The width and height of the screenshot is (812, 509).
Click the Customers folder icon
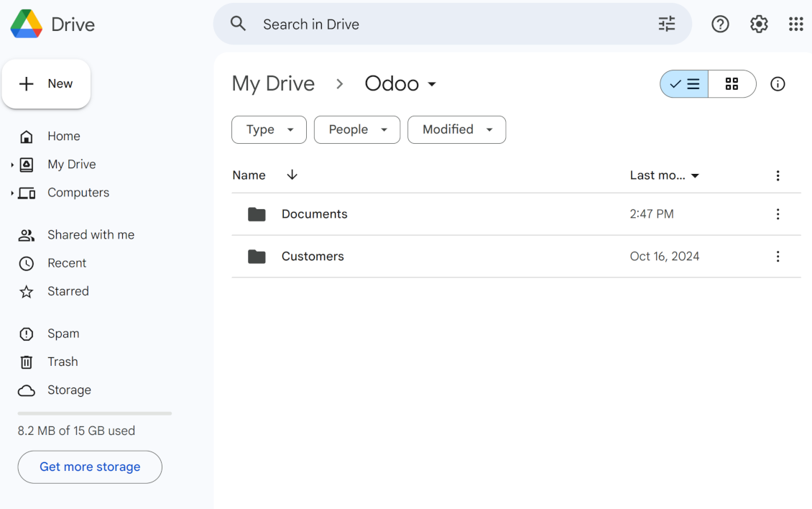coord(257,257)
